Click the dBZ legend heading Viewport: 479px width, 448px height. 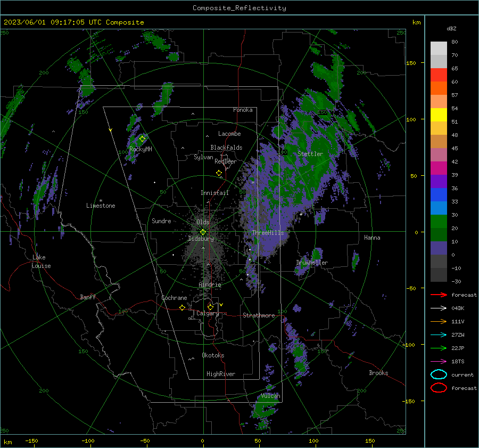pos(451,29)
